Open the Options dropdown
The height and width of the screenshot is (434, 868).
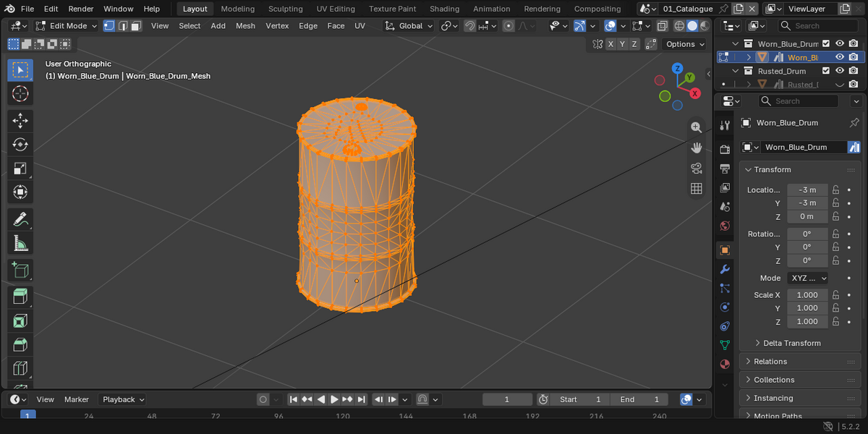point(684,44)
